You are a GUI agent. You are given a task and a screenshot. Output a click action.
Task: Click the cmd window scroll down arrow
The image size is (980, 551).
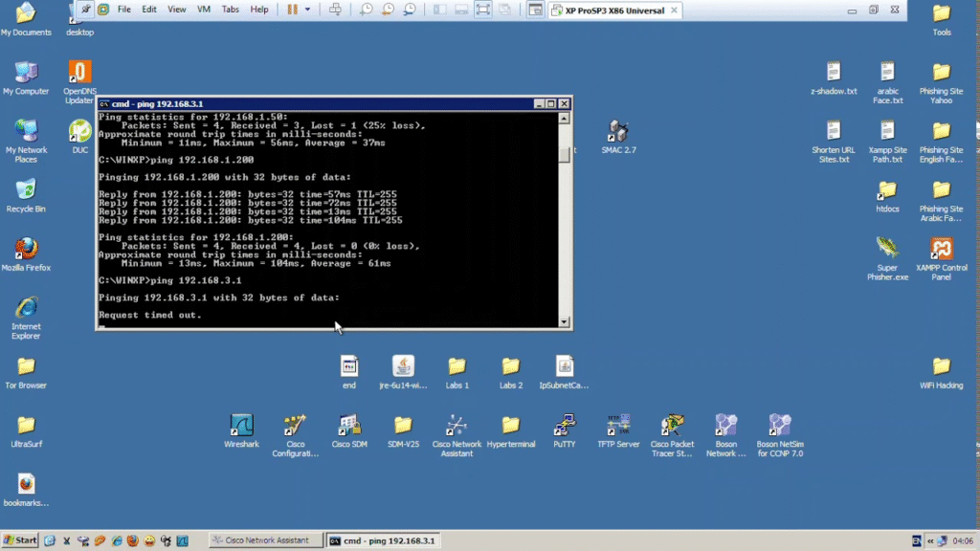click(565, 322)
